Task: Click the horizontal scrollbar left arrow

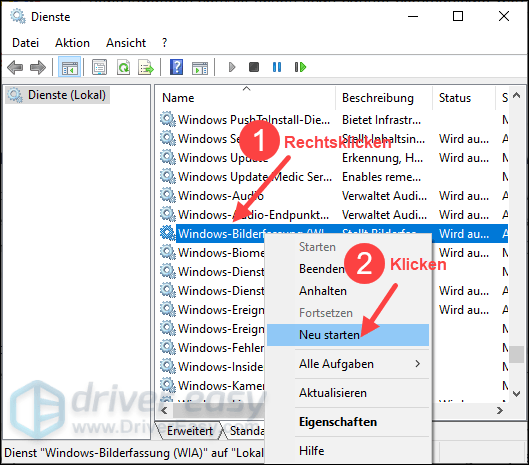Action: [x=164, y=410]
